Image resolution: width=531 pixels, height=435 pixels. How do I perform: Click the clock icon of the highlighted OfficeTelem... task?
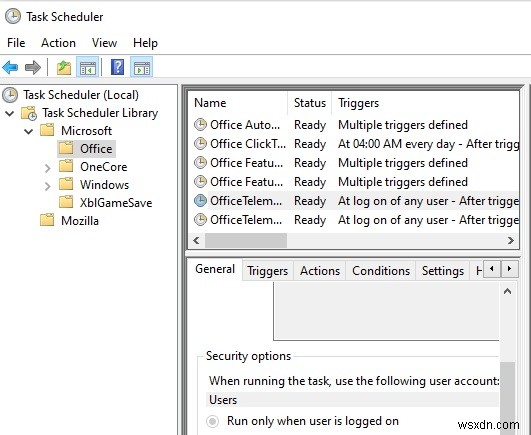click(x=200, y=201)
